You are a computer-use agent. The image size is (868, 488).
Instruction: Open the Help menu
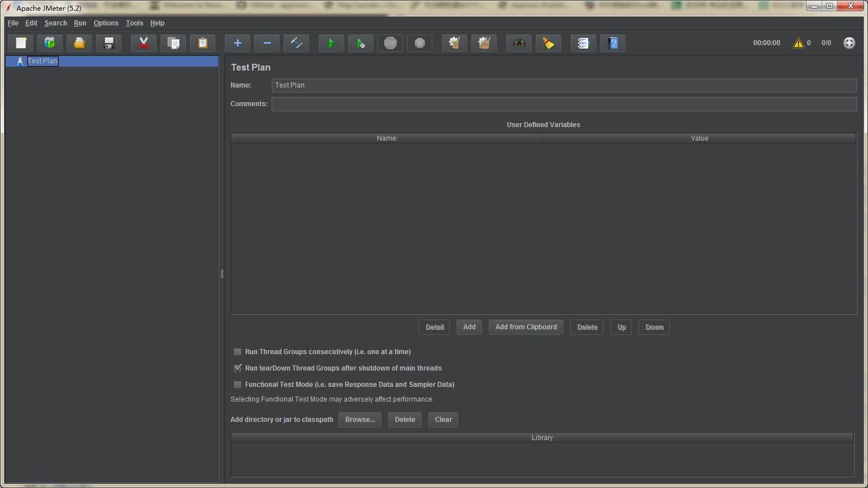[157, 23]
